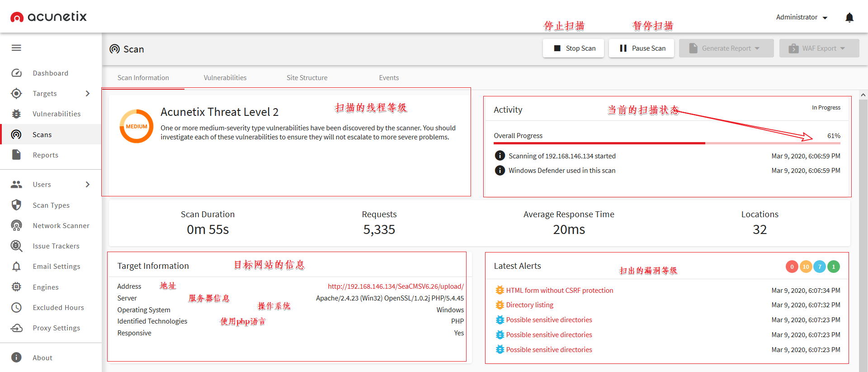The height and width of the screenshot is (372, 868).
Task: Open Dashboard from the sidebar
Action: [x=51, y=73]
